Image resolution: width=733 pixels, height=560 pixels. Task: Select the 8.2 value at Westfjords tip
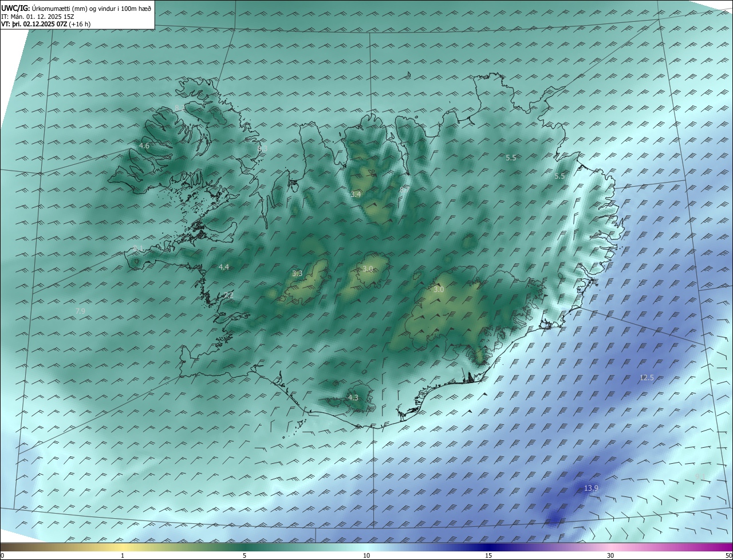click(x=179, y=108)
